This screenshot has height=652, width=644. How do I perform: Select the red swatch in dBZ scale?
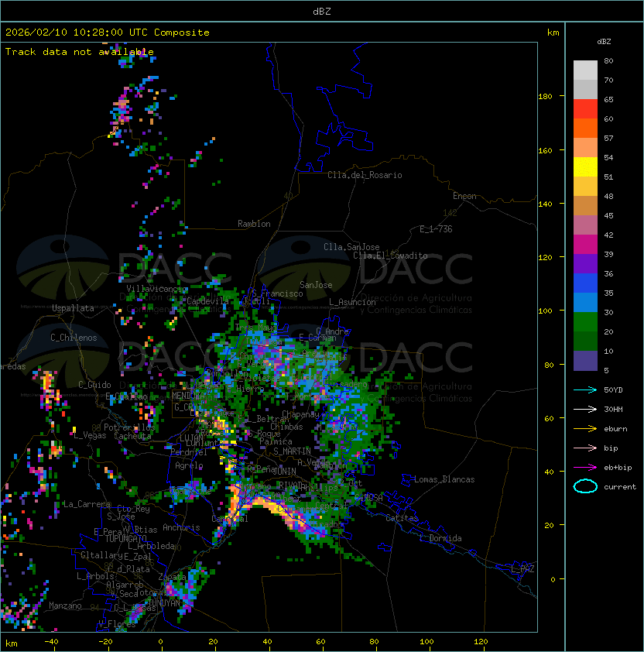(585, 109)
